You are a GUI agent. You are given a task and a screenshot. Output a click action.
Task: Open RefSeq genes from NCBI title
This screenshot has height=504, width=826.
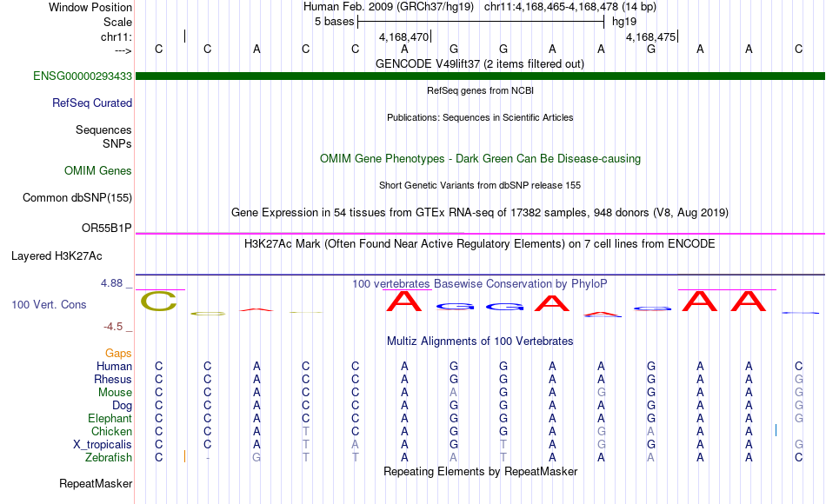pyautogui.click(x=480, y=90)
